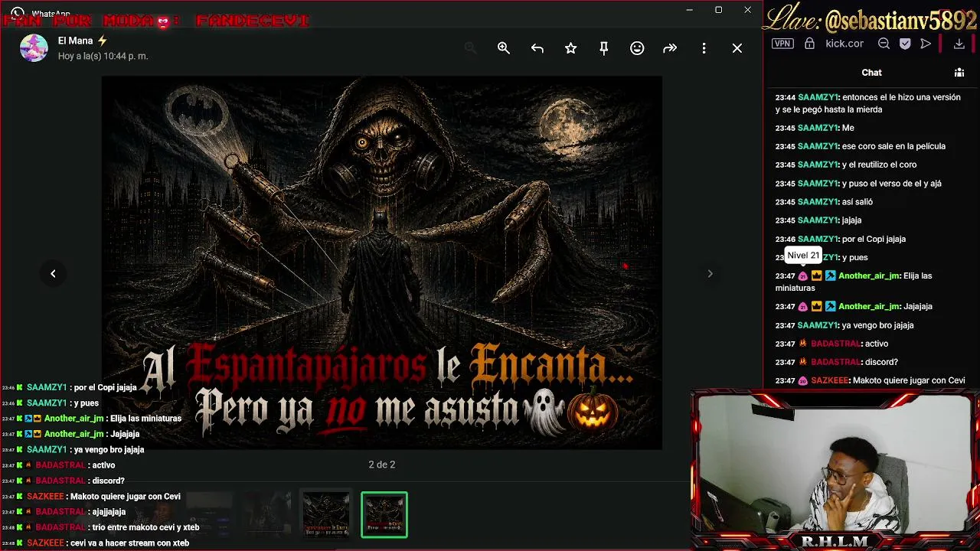Pin the message with the pin icon

pos(604,48)
